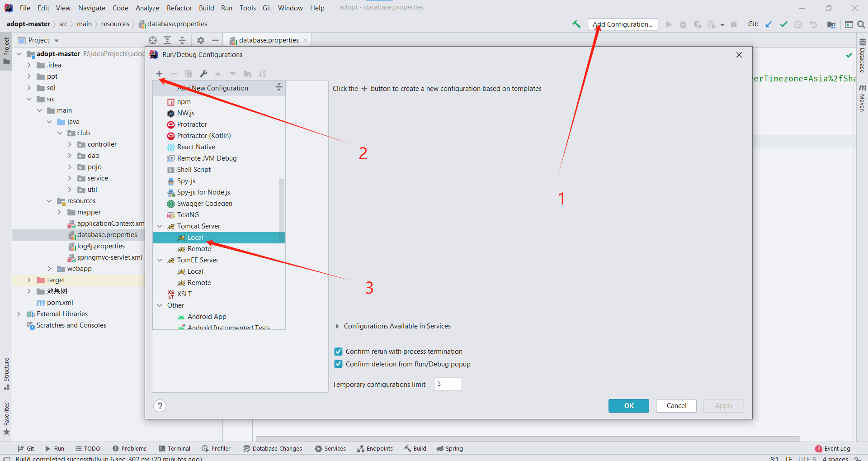This screenshot has height=461, width=868.
Task: Select Shell Script template
Action: coord(219,170)
